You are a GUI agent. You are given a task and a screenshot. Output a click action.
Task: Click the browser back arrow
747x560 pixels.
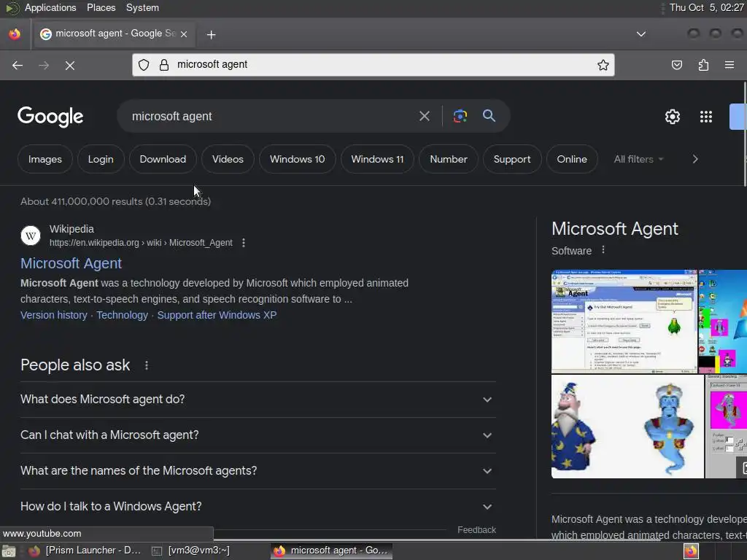[x=18, y=65]
